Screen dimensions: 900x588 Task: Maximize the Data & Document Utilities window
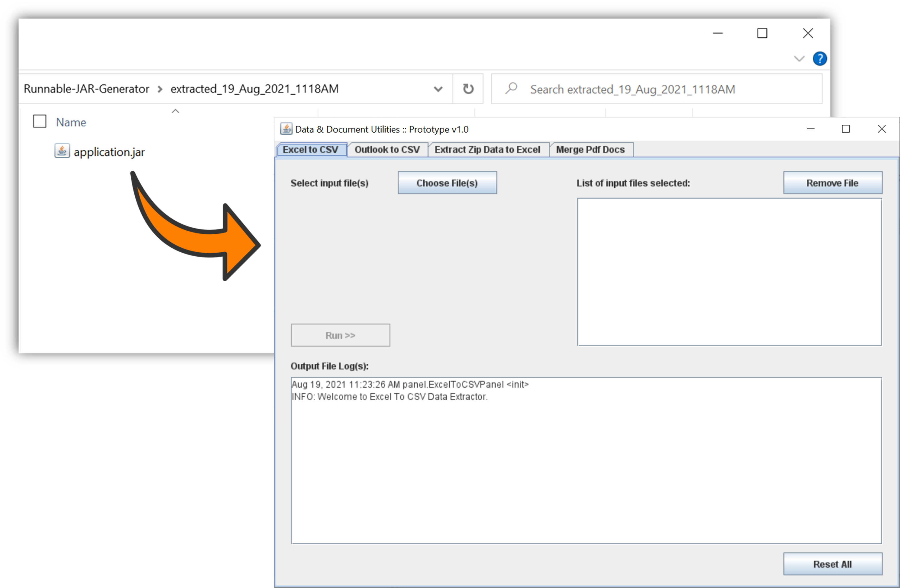846,129
